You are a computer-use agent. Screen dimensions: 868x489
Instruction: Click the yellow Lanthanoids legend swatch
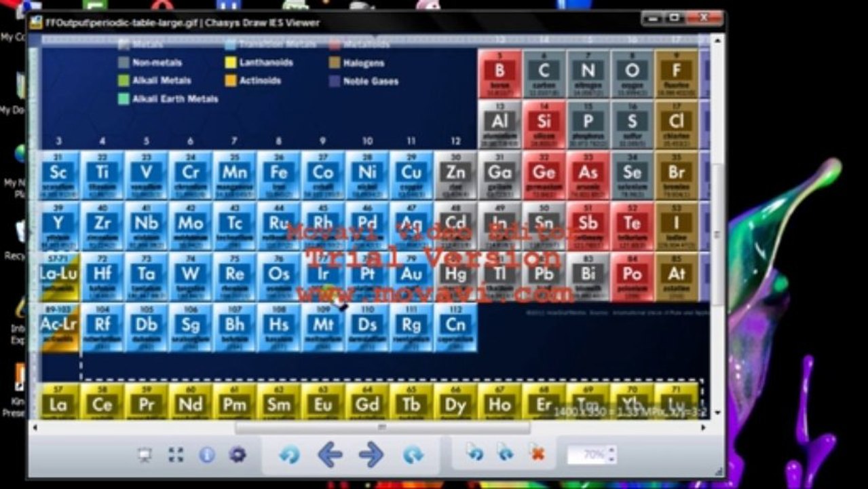click(x=230, y=62)
